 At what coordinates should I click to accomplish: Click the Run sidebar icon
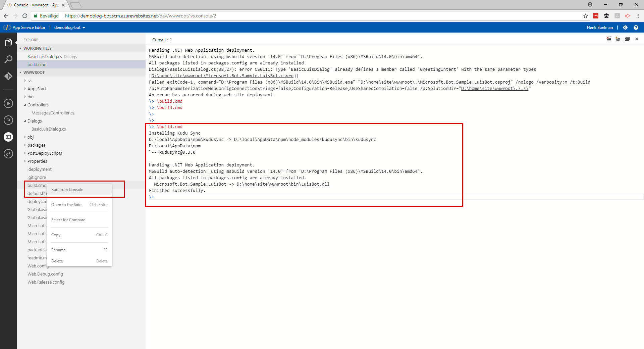[8, 103]
